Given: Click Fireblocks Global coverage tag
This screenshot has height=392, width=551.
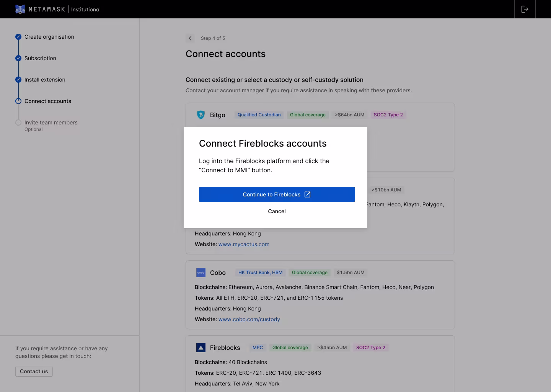Looking at the screenshot, I should point(290,348).
